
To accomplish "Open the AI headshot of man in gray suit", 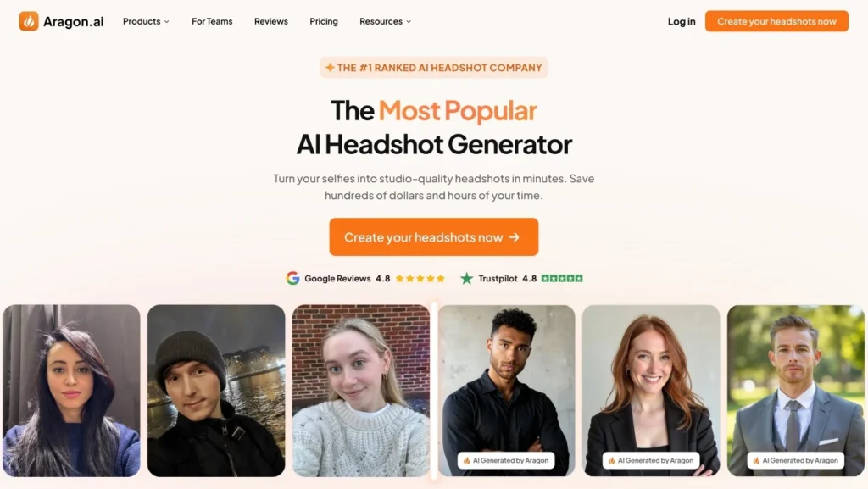I will [796, 391].
